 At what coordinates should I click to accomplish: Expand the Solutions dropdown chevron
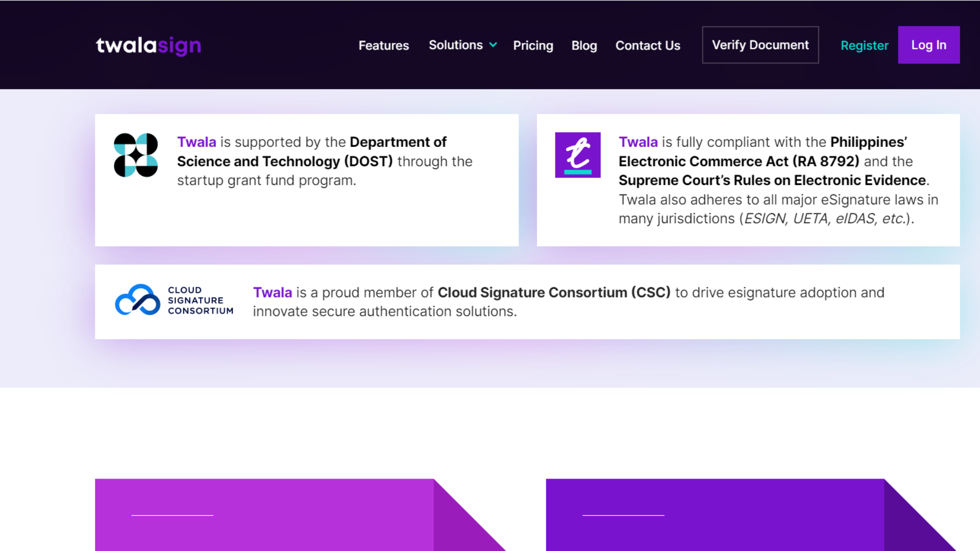click(493, 45)
